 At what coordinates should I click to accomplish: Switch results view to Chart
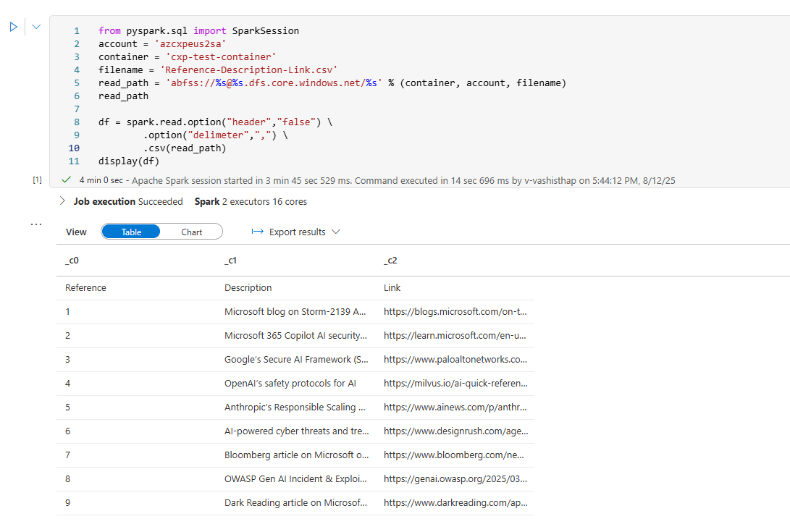click(x=191, y=232)
